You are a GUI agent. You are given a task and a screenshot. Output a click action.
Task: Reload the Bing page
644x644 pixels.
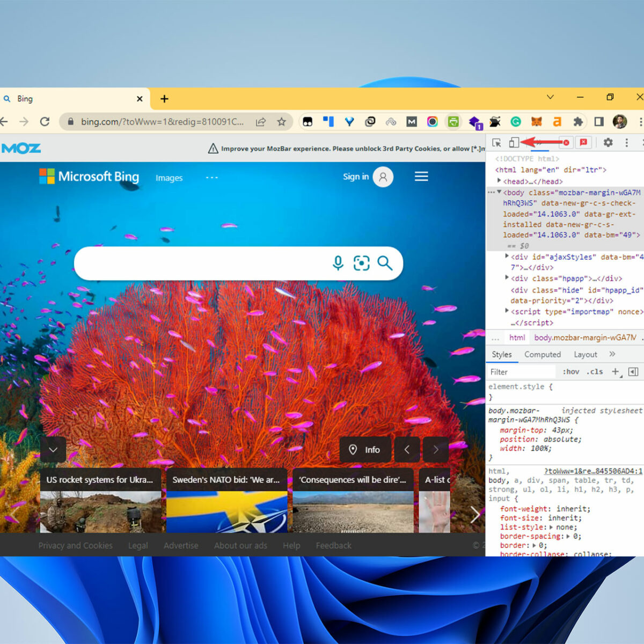click(x=45, y=122)
